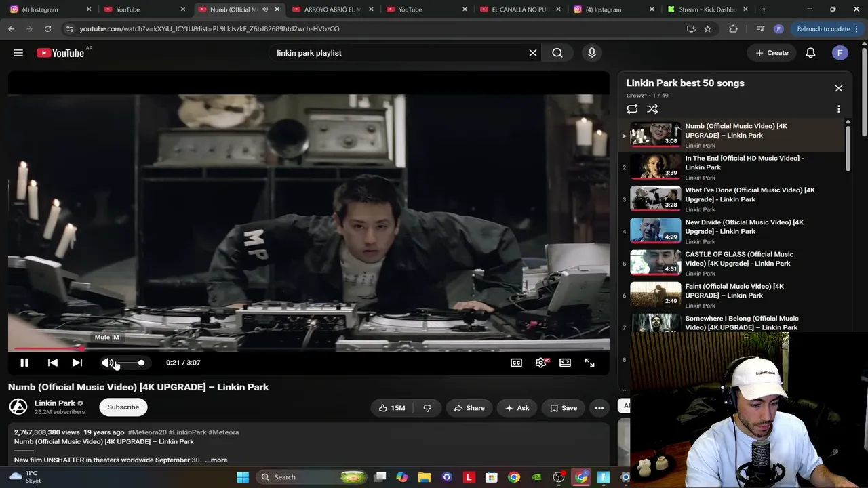Save the video to a playlist
This screenshot has width=868, height=488.
tap(564, 408)
